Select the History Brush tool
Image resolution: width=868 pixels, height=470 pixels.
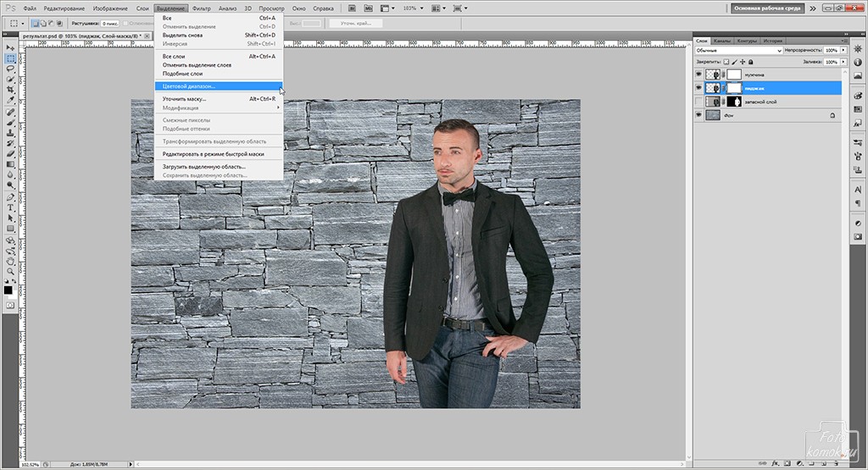pos(10,144)
